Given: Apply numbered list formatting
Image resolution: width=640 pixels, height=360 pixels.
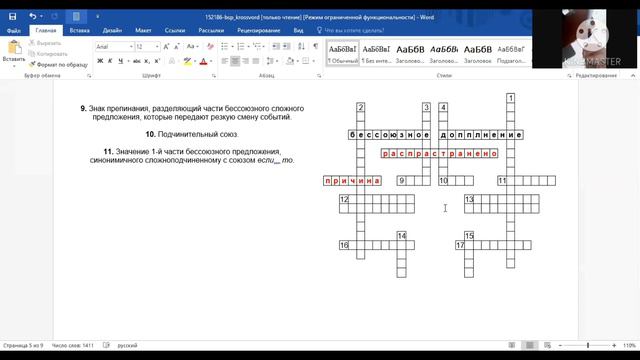Looking at the screenshot, I should (x=241, y=47).
